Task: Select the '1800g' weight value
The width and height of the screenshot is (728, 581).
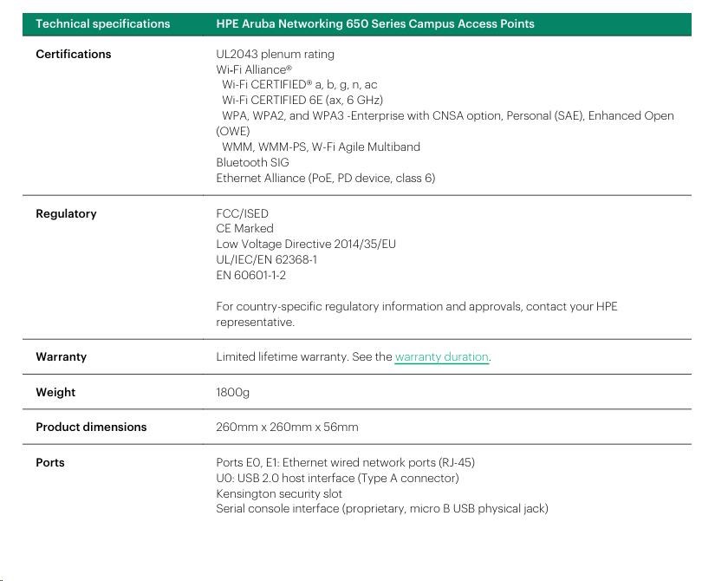Action: pyautogui.click(x=232, y=393)
